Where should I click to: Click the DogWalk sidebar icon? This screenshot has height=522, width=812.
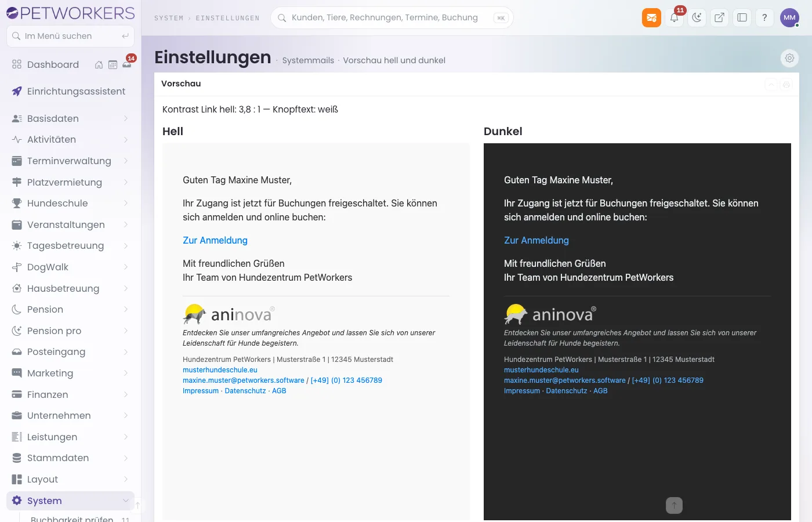pos(17,267)
